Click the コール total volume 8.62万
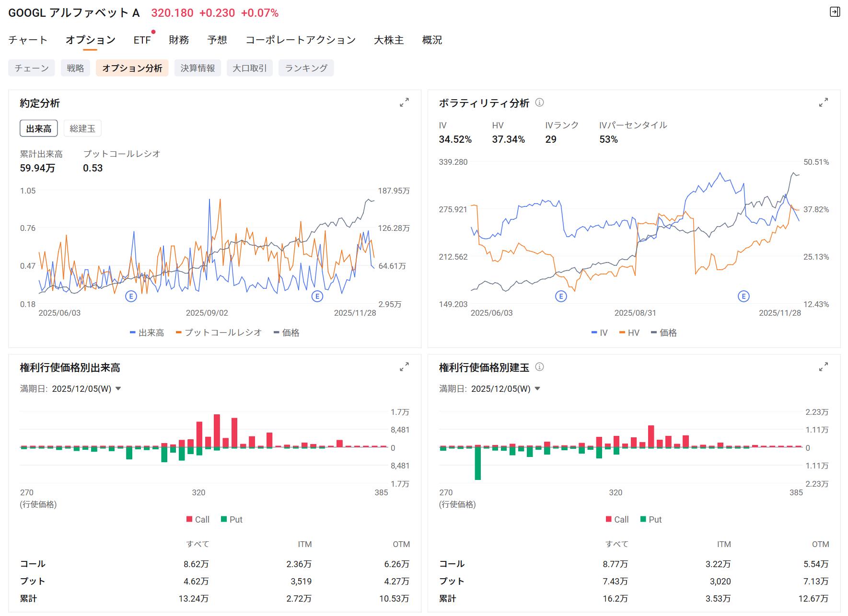The width and height of the screenshot is (848, 616). [x=196, y=564]
